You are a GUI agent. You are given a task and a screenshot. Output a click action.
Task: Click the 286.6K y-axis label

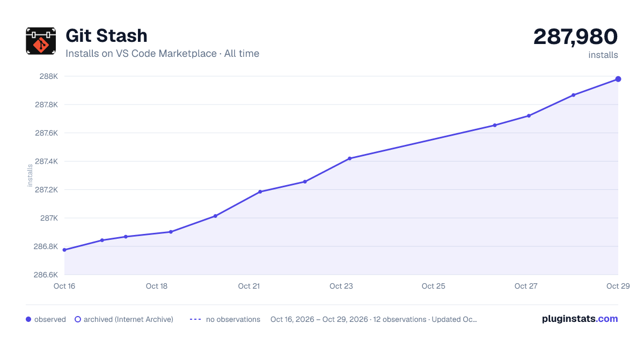coord(46,275)
